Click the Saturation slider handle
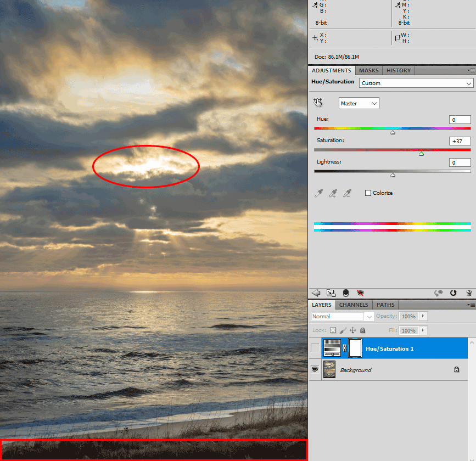 click(x=421, y=154)
